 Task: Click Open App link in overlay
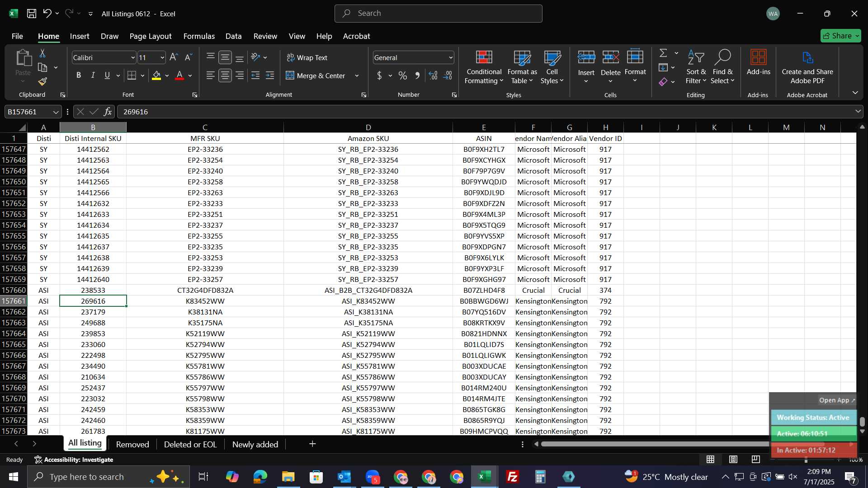[x=837, y=400]
